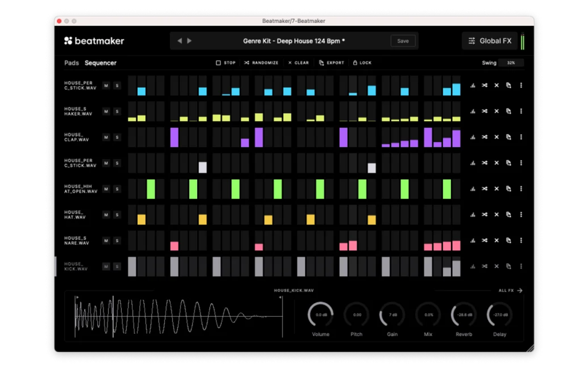
Task: Export the sequence
Action: 332,63
